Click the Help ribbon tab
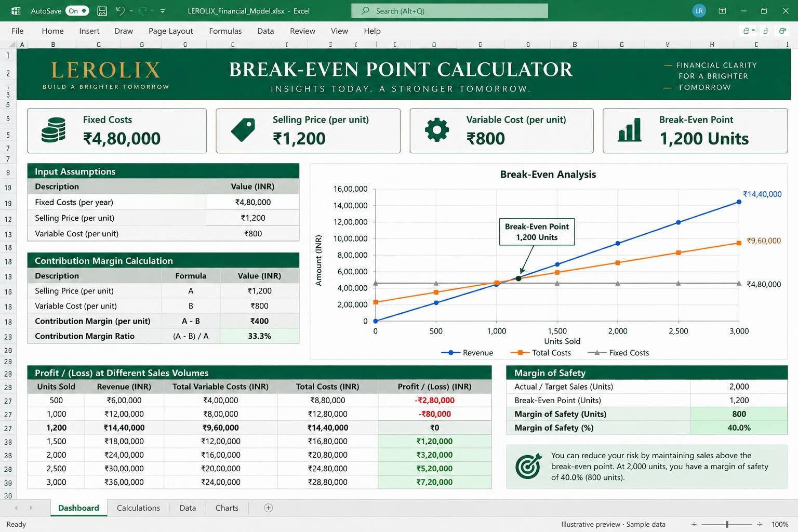Screen dimensions: 798x532 (372, 31)
